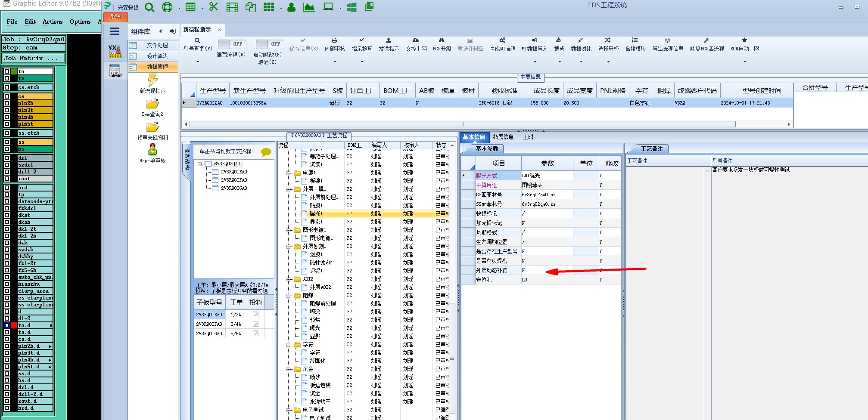Click 导出流程信息 smiley icon
Image resolution: width=868 pixels, height=420 pixels.
[x=667, y=40]
